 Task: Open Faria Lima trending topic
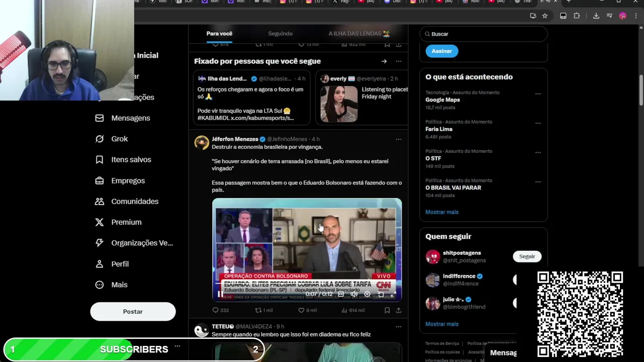coord(439,129)
